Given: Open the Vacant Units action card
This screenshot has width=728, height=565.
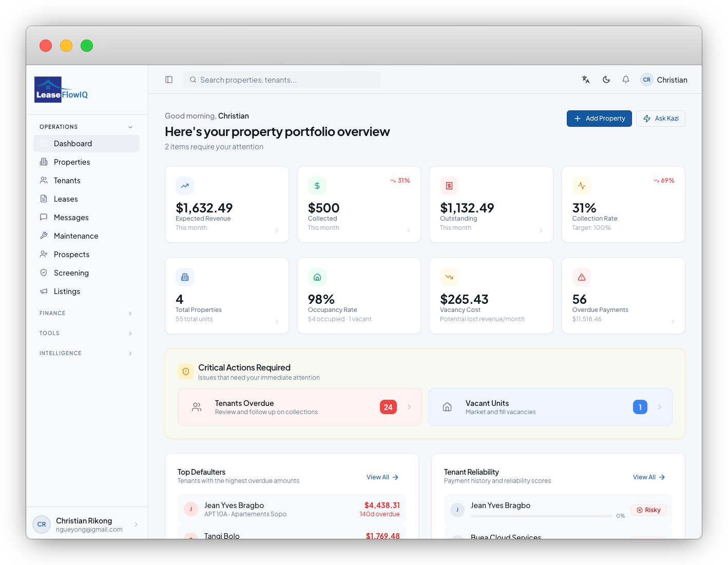Looking at the screenshot, I should pos(550,407).
